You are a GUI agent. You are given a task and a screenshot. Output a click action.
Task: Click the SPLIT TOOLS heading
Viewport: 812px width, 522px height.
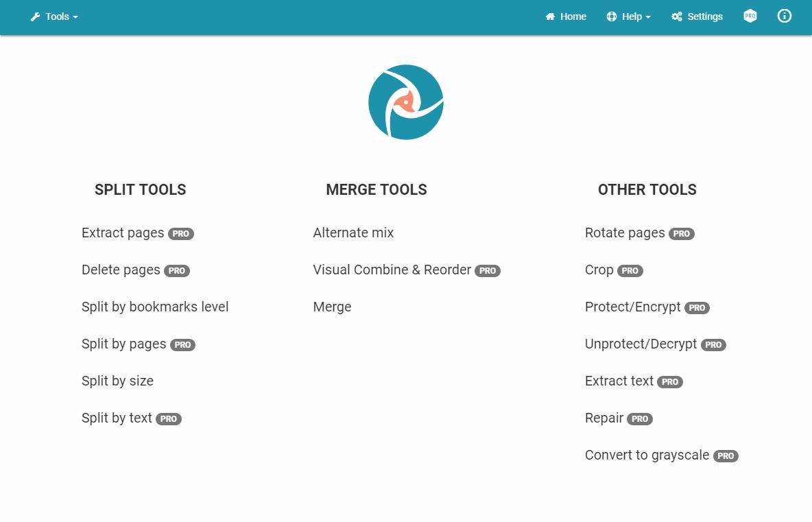pyautogui.click(x=141, y=189)
